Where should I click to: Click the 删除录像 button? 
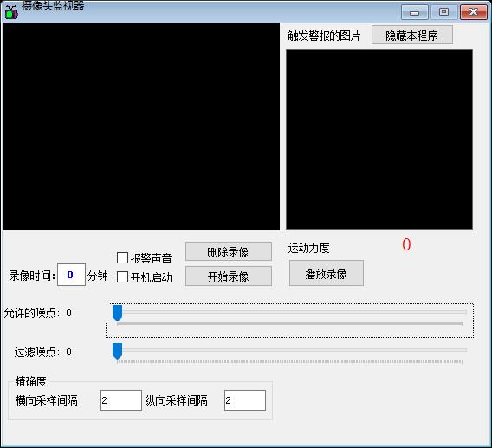(x=229, y=251)
